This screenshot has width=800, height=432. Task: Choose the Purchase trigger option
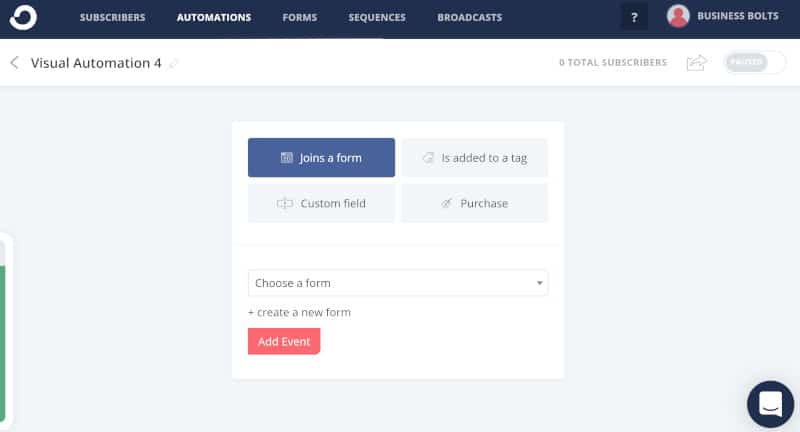(x=474, y=203)
